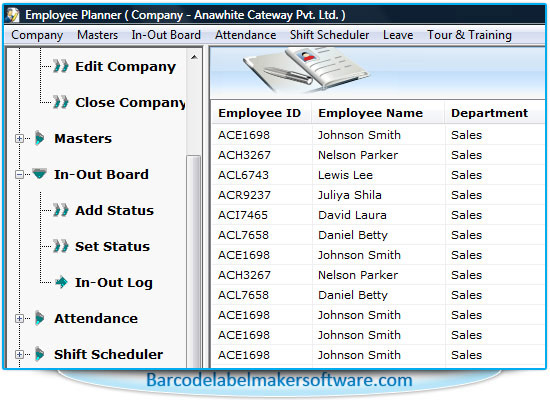Click the Employee Planner app icon in title bar
The width and height of the screenshot is (550, 400).
pos(13,15)
